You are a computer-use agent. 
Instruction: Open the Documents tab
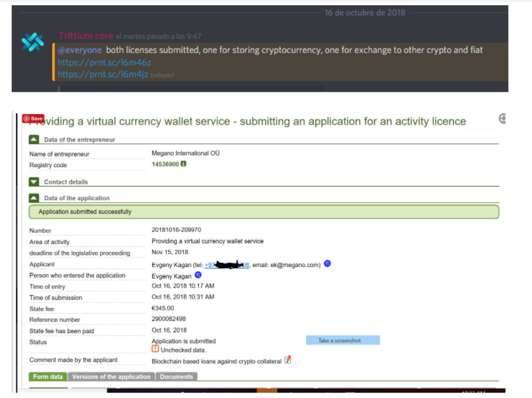point(176,376)
